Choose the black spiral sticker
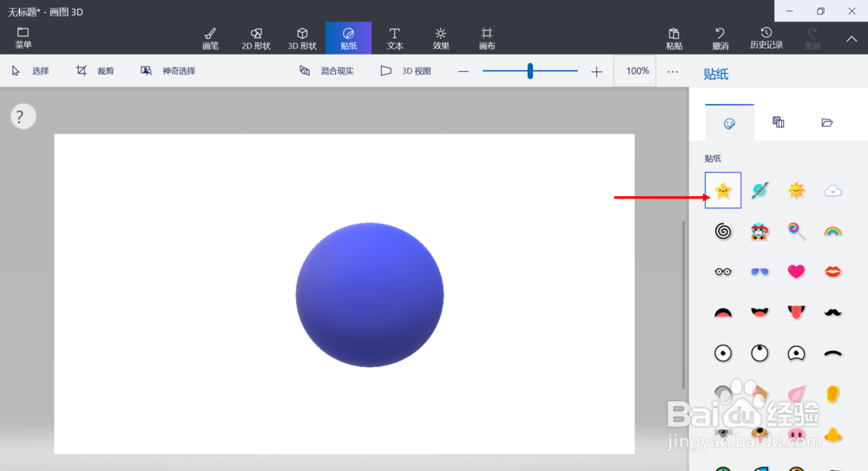 (x=723, y=231)
